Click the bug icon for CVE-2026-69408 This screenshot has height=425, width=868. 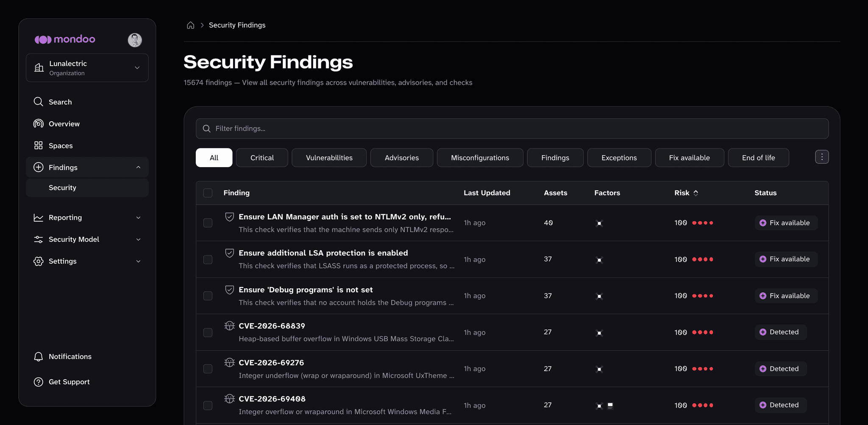[229, 399]
